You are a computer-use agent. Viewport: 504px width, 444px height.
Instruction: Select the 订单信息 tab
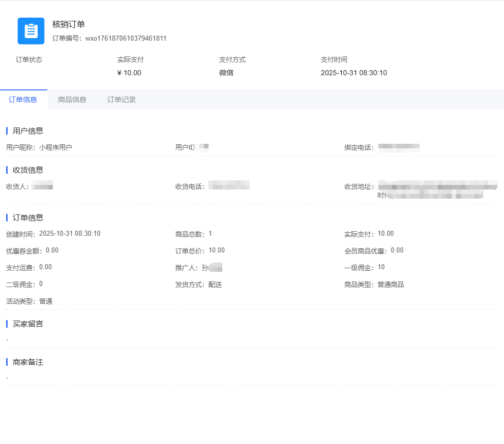click(23, 99)
